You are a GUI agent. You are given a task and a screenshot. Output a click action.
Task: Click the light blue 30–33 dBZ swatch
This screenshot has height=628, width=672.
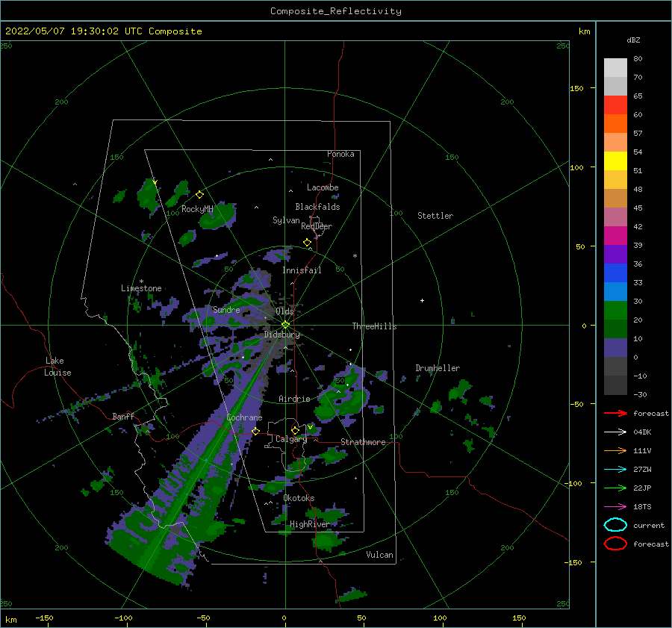[x=615, y=291]
